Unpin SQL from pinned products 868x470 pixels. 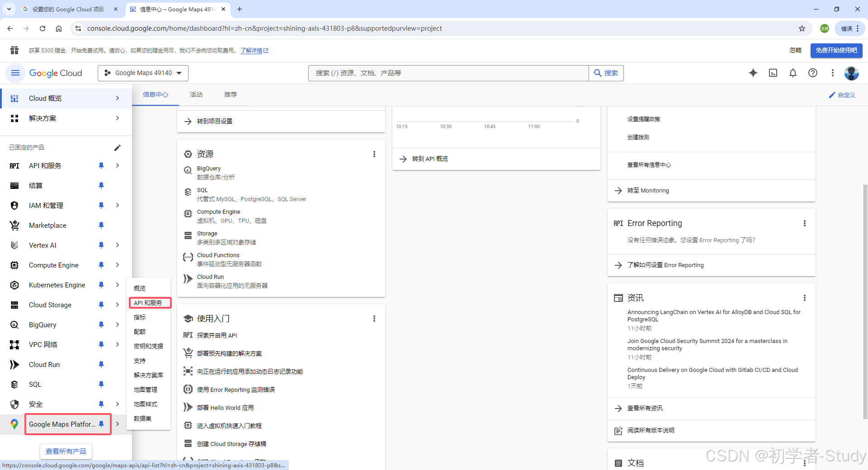(101, 385)
